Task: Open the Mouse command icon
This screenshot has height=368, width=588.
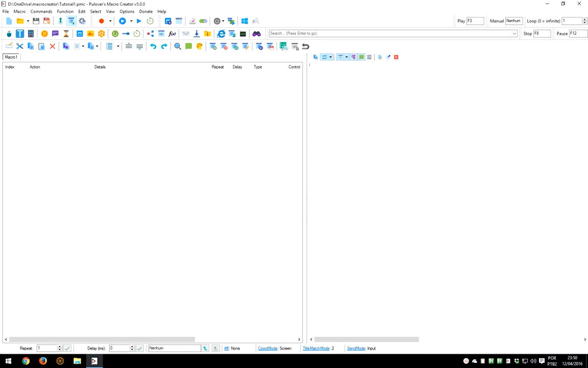Action: coord(9,34)
